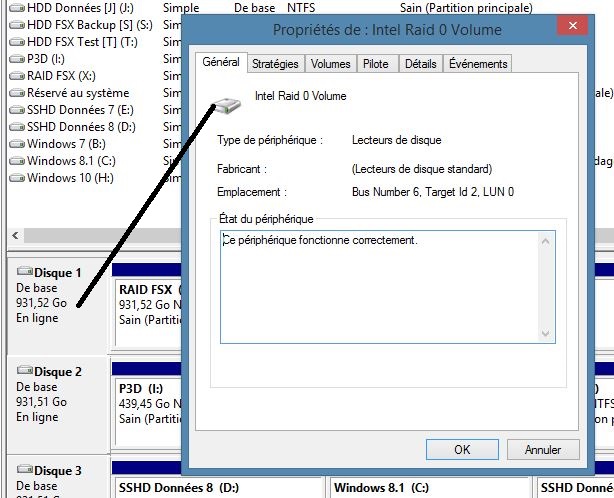Click the Windows 10 (H:) drive icon
Image resolution: width=614 pixels, height=498 pixels.
click(17, 178)
